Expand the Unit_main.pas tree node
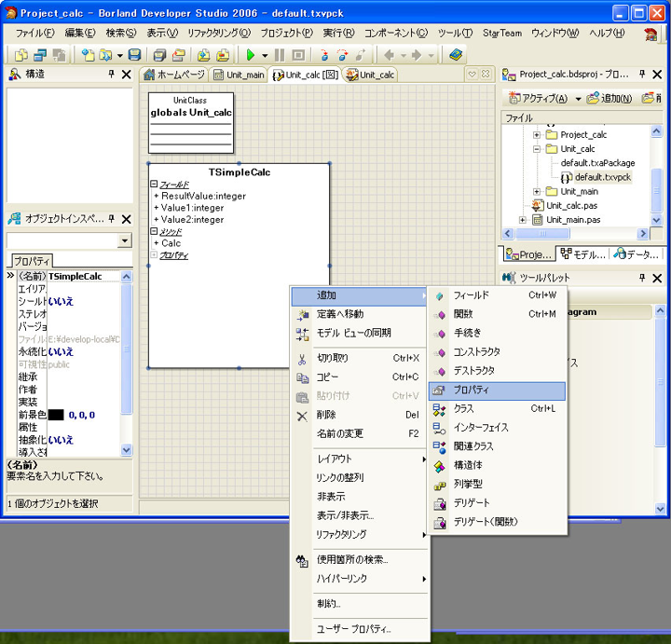This screenshot has height=644, width=671. click(x=523, y=220)
